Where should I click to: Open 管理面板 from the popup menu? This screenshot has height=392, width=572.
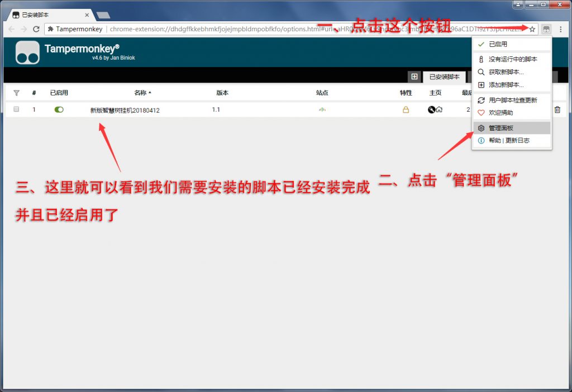coord(512,128)
